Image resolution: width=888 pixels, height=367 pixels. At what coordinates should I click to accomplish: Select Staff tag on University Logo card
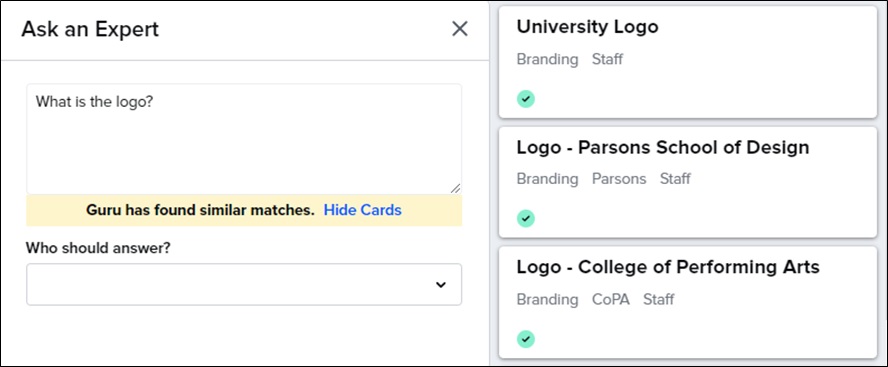pyautogui.click(x=607, y=59)
